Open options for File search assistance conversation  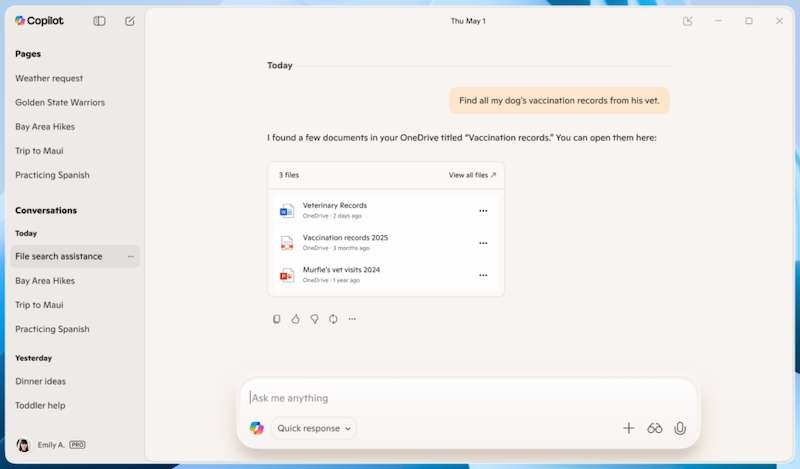tap(131, 257)
